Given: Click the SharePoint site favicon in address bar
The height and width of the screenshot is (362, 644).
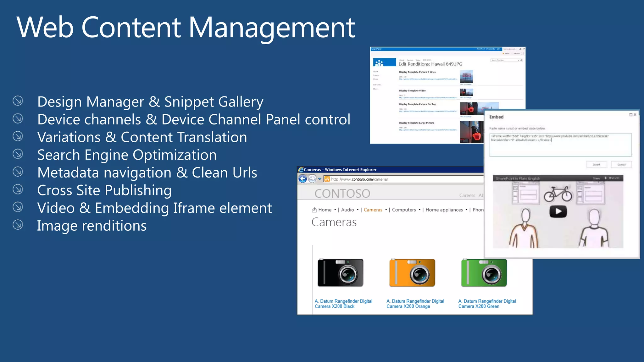Looking at the screenshot, I should coord(327,179).
